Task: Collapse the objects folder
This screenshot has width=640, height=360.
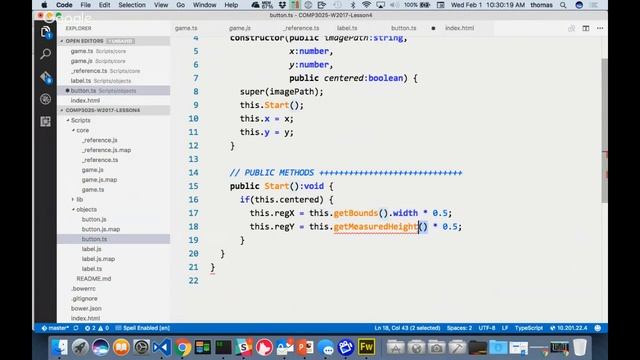Action: [x=86, y=209]
